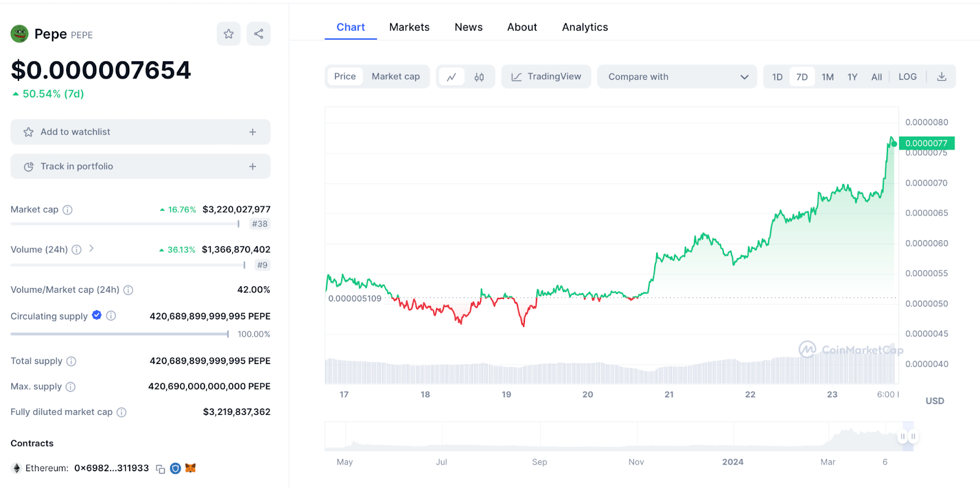The height and width of the screenshot is (489, 980).
Task: Set chart range to All
Action: [876, 77]
